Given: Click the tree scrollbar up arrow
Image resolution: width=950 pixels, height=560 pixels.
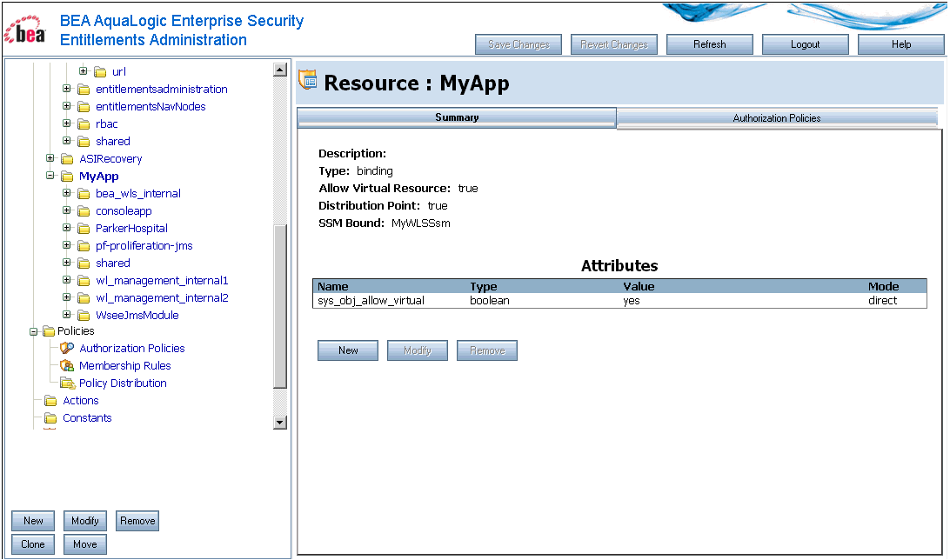Looking at the screenshot, I should [280, 70].
